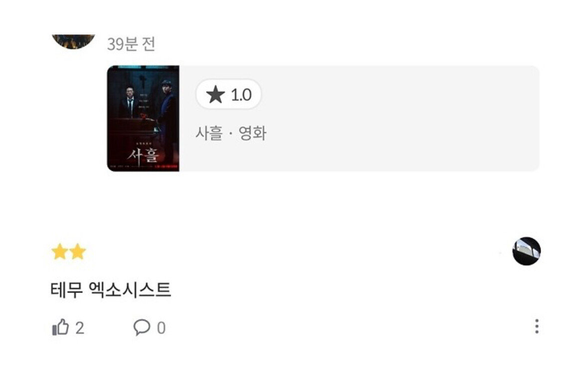Click the white 사흘 title on the poster

[143, 155]
